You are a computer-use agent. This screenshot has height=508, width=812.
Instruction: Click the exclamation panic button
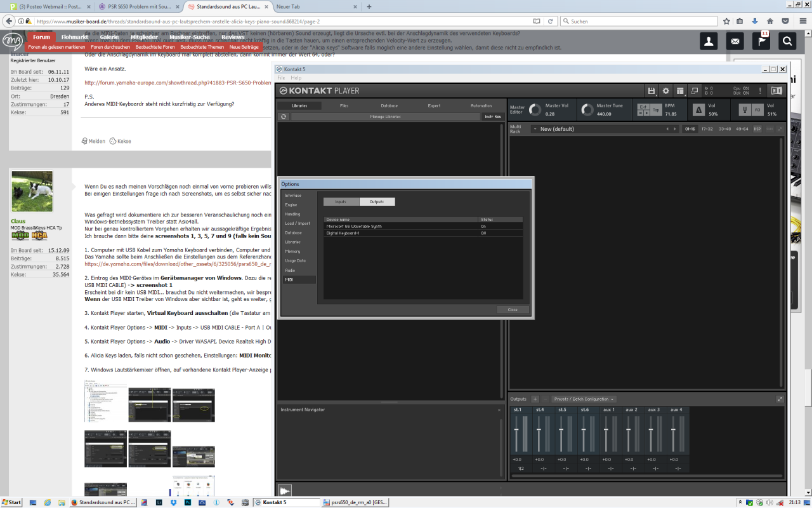(760, 91)
